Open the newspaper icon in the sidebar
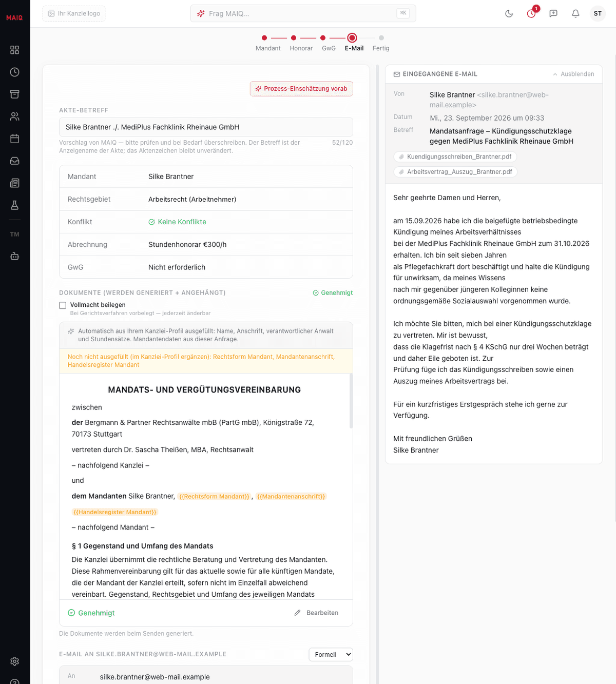Image resolution: width=616 pixels, height=684 pixels. point(14,183)
